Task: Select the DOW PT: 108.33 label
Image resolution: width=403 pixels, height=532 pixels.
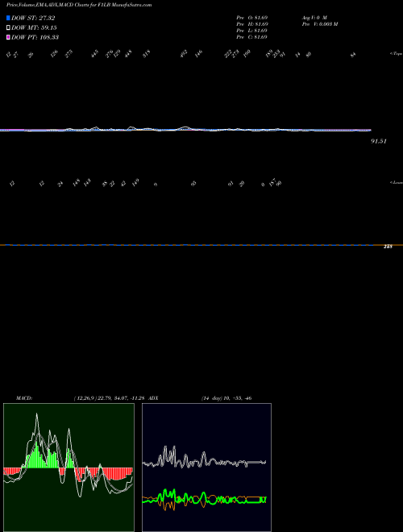Action: (35, 37)
